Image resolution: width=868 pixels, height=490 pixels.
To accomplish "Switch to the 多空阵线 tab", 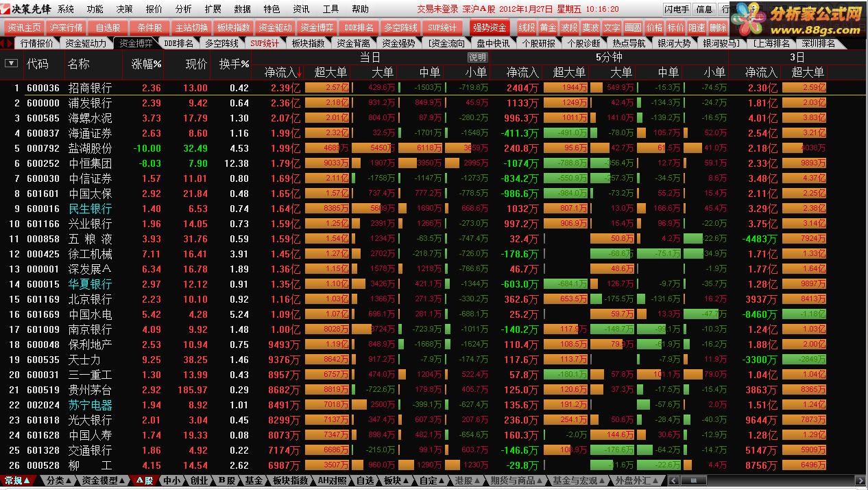I will click(x=221, y=43).
